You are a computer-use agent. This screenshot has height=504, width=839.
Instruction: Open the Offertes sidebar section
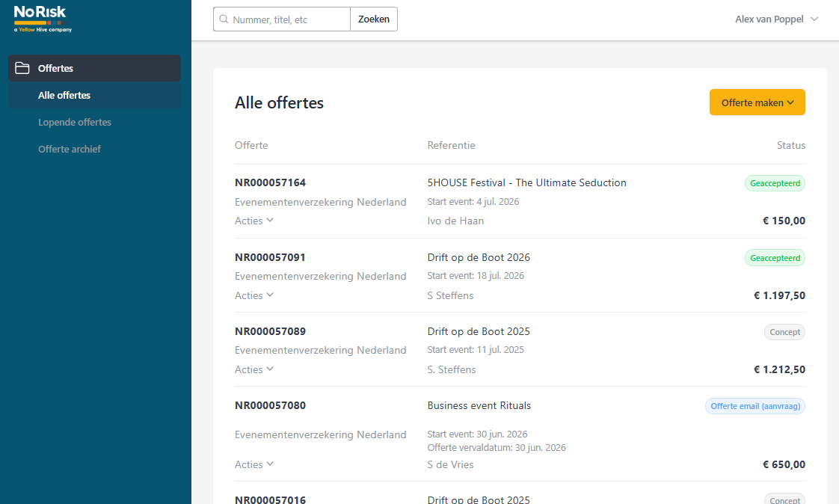[x=95, y=68]
